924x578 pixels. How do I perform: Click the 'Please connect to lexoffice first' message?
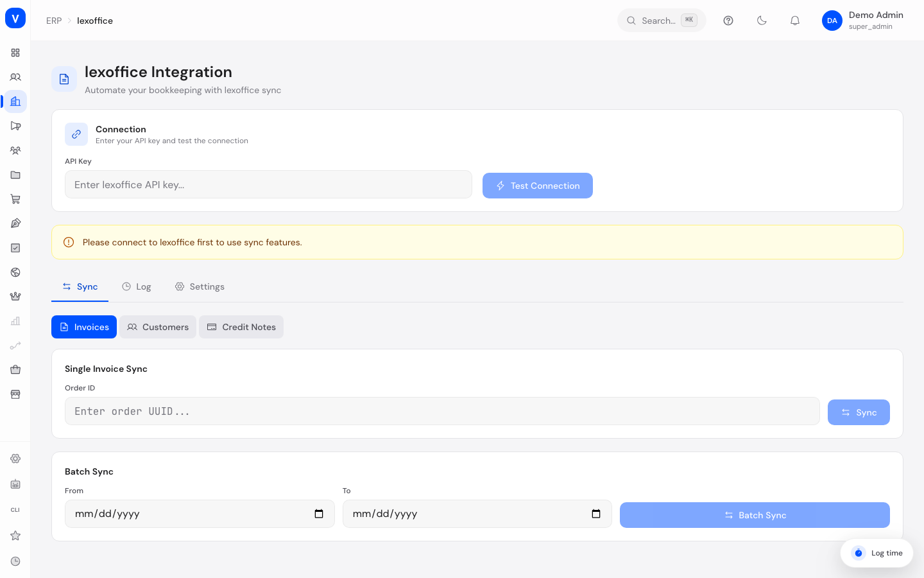pos(193,242)
